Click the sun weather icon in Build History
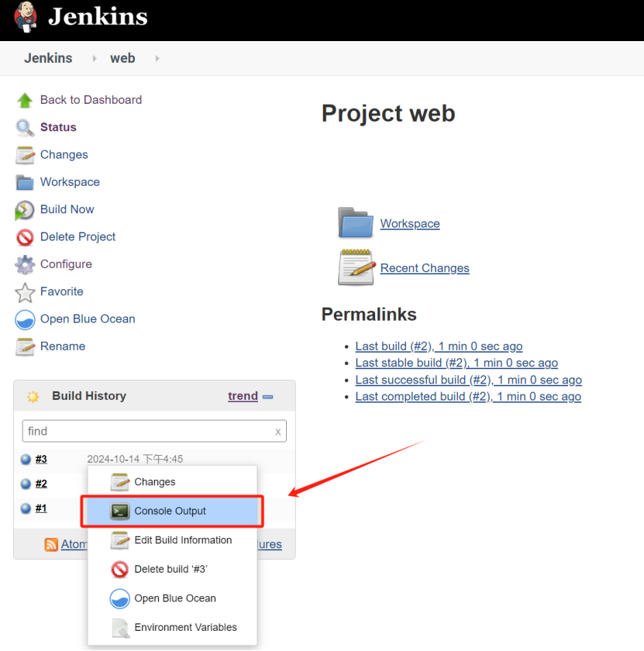The height and width of the screenshot is (651, 644). point(33,397)
